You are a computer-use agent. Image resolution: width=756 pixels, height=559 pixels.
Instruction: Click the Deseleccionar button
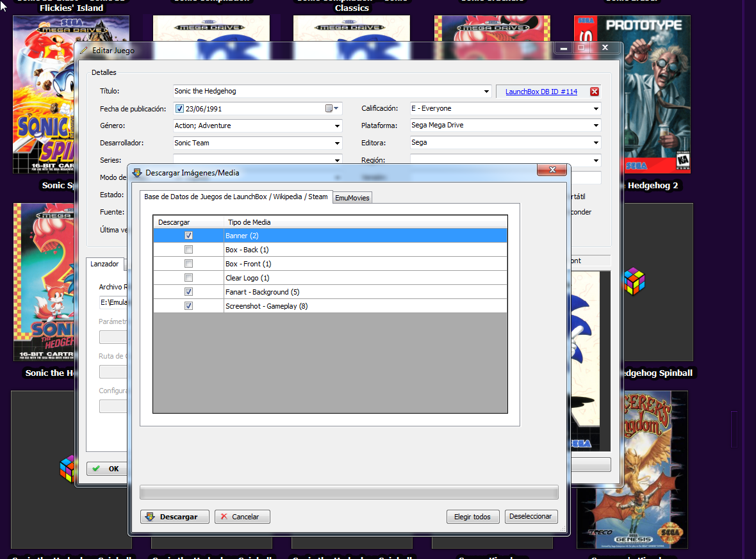pos(531,517)
